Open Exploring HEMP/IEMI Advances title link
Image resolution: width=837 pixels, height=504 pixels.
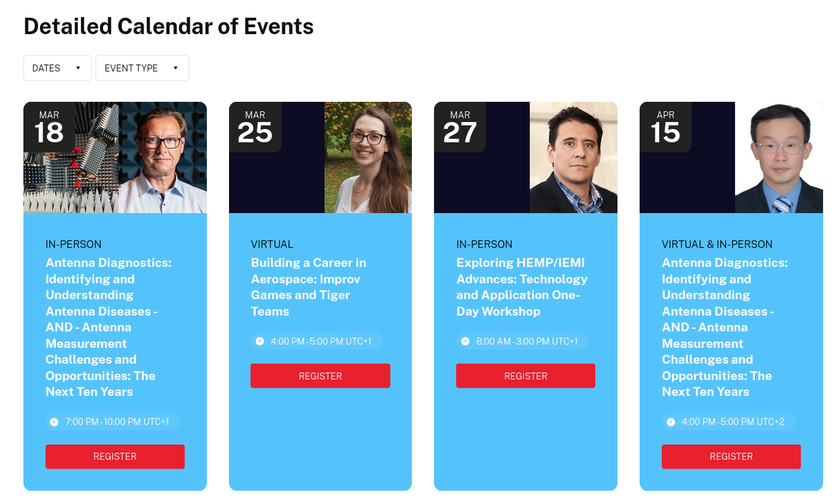[x=522, y=287]
